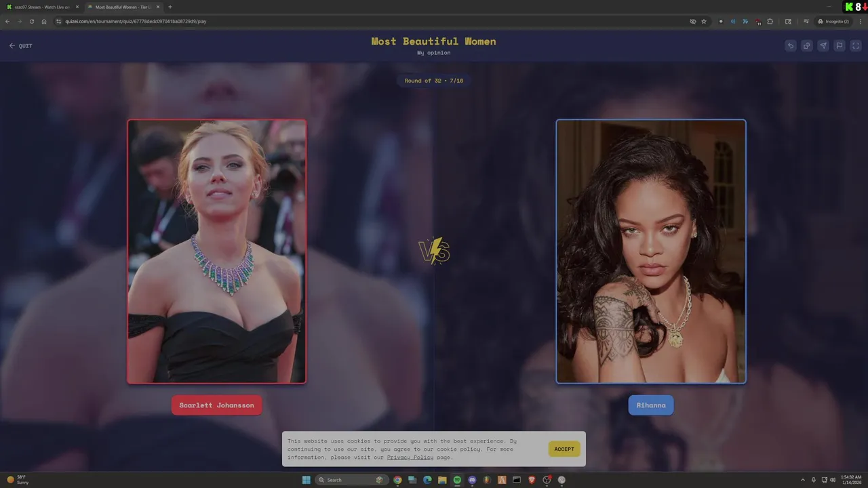This screenshot has height=488, width=868.
Task: Click the translate extension icon
Action: click(745, 21)
